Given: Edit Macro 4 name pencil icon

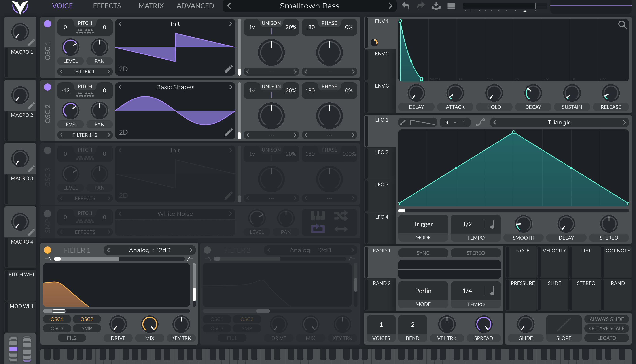Looking at the screenshot, I should pos(31,232).
